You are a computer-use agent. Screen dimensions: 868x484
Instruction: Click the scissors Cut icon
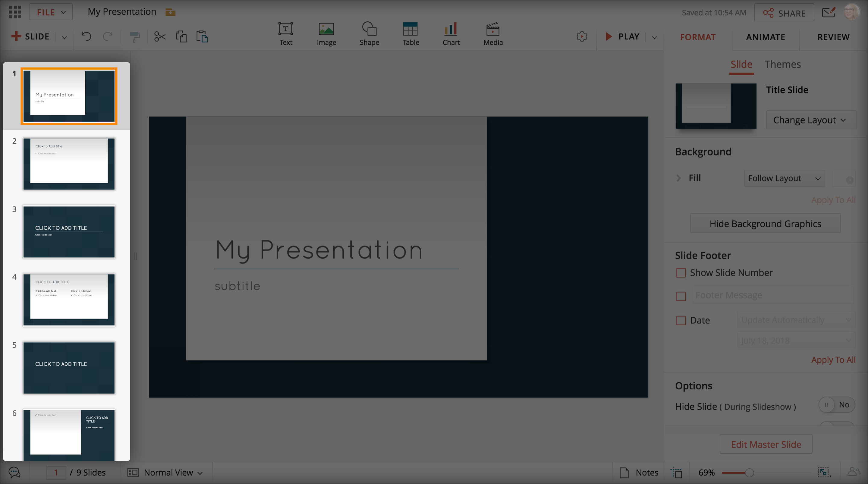tap(160, 36)
